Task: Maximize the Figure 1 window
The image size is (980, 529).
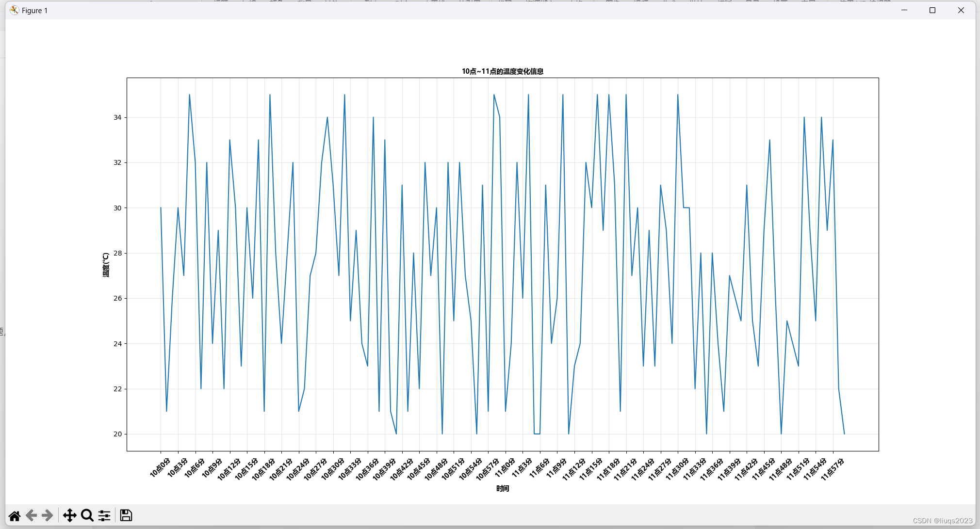Action: click(x=932, y=10)
